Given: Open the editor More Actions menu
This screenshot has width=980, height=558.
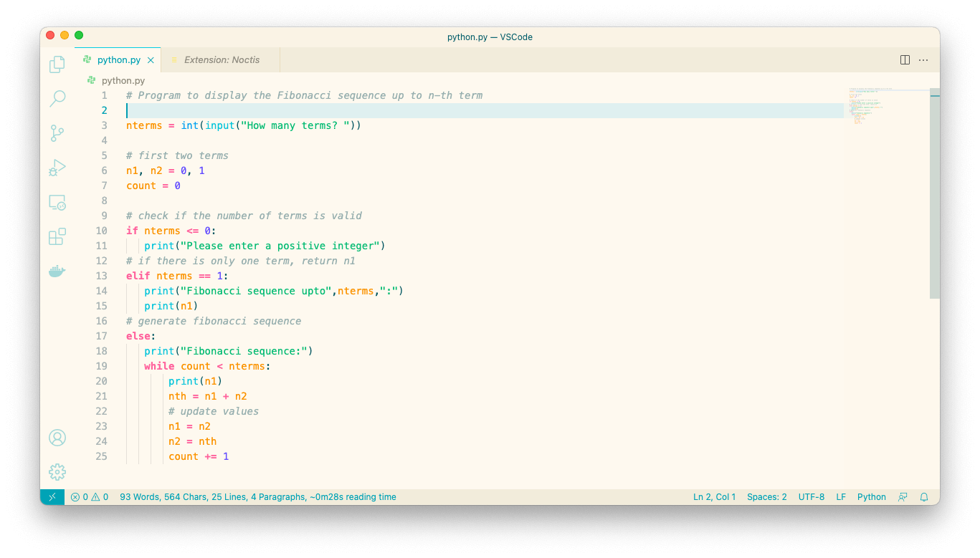Looking at the screenshot, I should point(923,60).
